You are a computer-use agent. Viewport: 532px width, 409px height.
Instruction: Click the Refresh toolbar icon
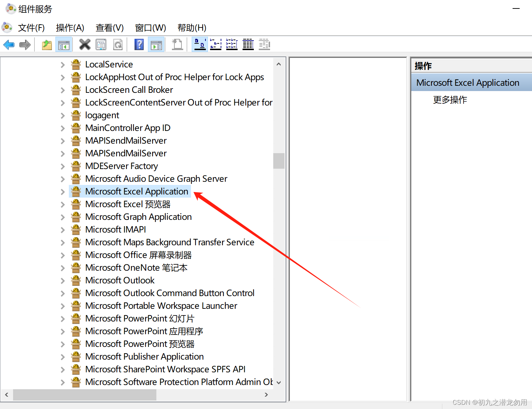pyautogui.click(x=118, y=44)
